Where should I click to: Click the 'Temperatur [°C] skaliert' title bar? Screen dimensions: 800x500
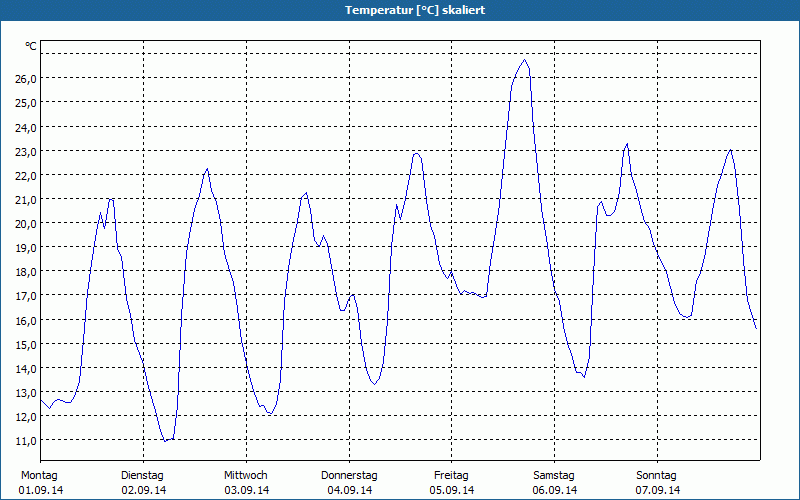pos(400,10)
